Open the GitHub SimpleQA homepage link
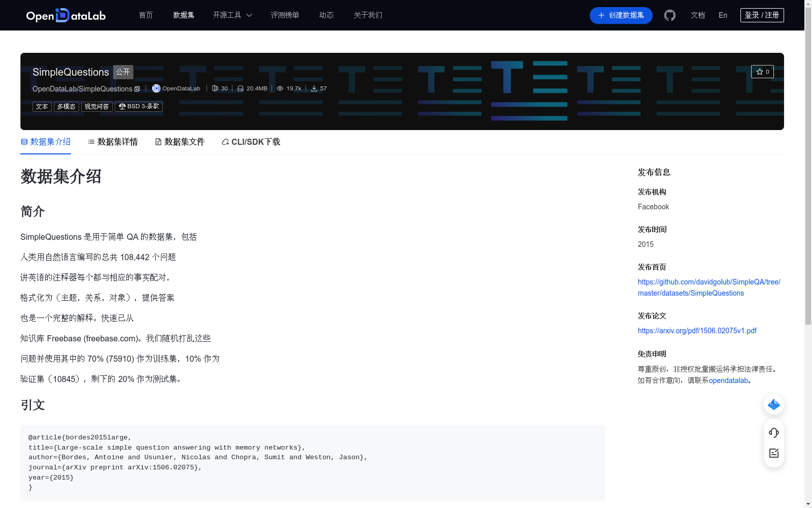 click(709, 288)
